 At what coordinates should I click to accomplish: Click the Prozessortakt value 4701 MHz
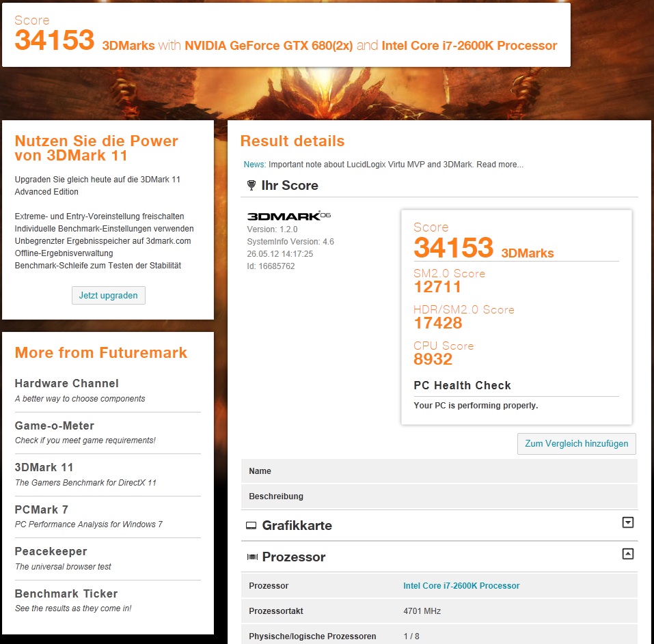pos(422,611)
